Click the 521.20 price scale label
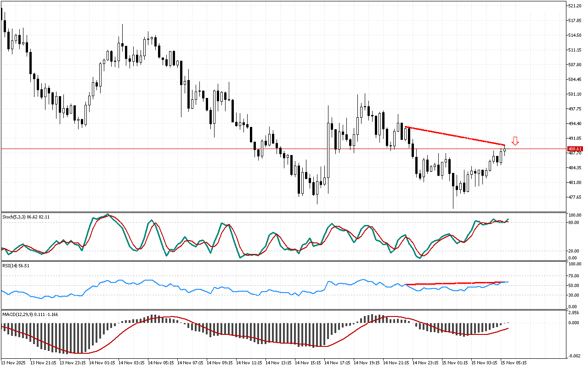Screen dimensions: 588x368 click(x=575, y=6)
